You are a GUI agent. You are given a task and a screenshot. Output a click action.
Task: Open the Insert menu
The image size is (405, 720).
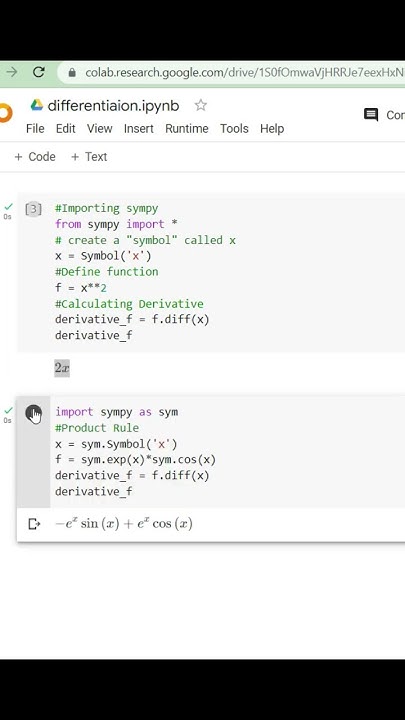click(139, 129)
